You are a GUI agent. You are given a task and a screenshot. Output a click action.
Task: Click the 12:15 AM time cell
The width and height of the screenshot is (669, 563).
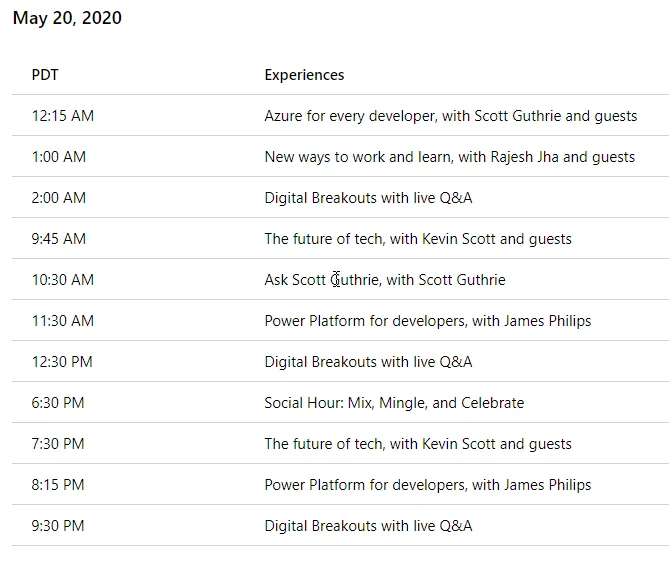coord(63,116)
